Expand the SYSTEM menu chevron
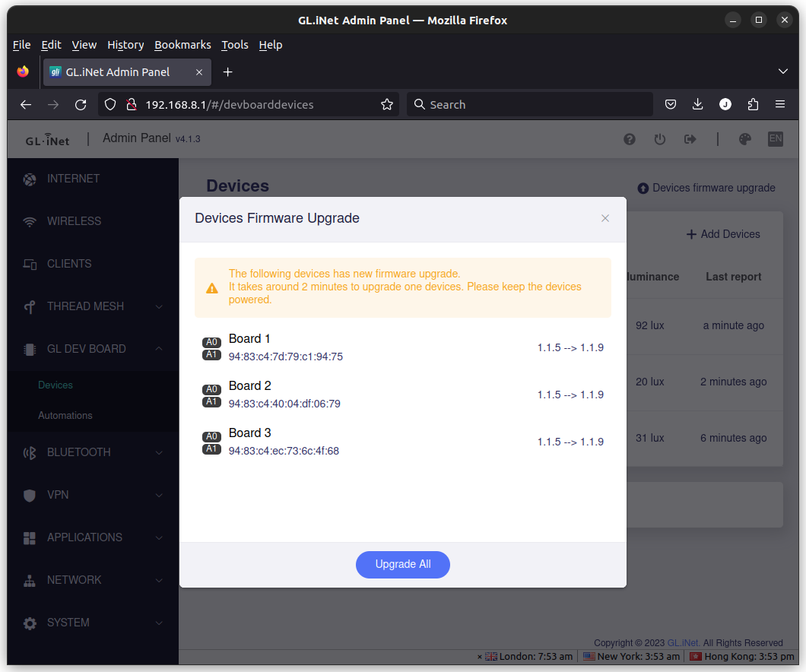Screen dimensions: 806x672 pos(159,623)
